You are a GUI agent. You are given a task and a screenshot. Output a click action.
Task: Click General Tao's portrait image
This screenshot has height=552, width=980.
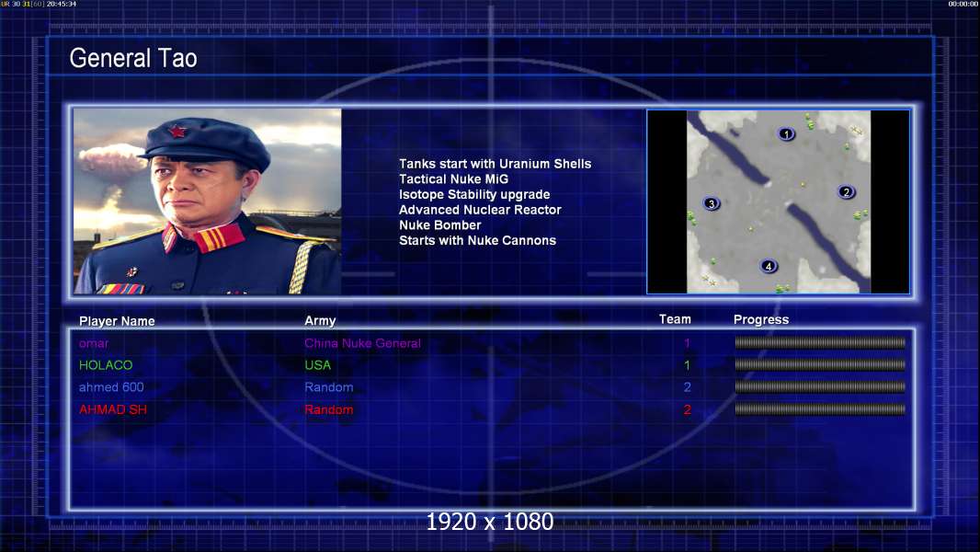coord(208,201)
